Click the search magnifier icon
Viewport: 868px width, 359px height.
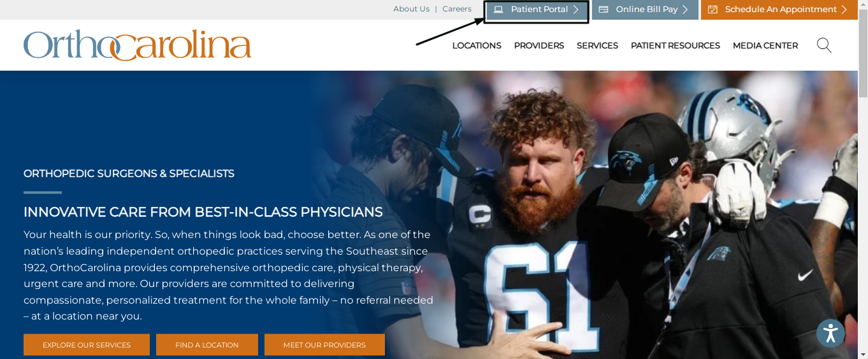point(824,45)
